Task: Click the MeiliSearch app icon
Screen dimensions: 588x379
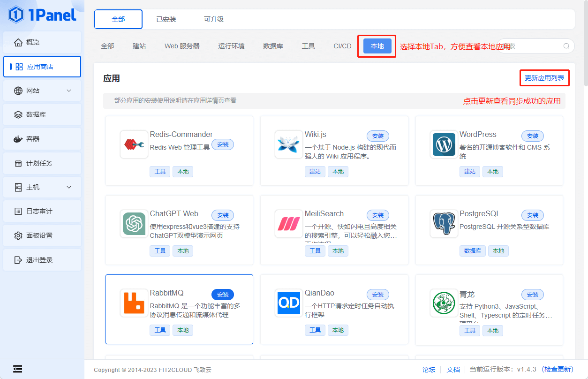Action: click(x=289, y=224)
